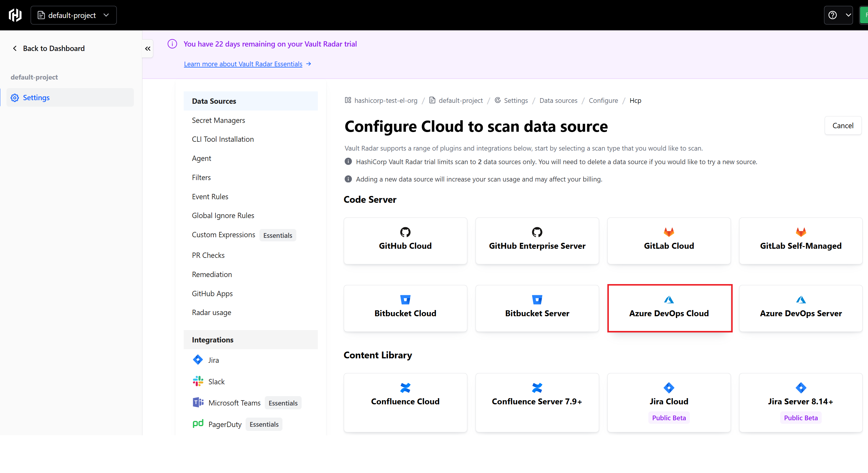Image resolution: width=868 pixels, height=473 pixels.
Task: Open Secret Managers settings section
Action: tap(218, 120)
